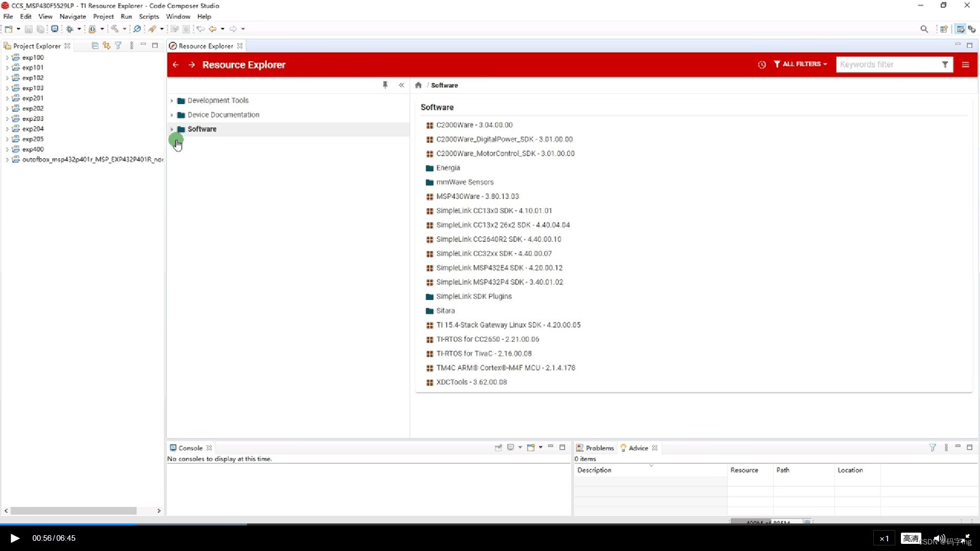Open the File menu
Viewport: 980px width, 551px height.
[8, 16]
